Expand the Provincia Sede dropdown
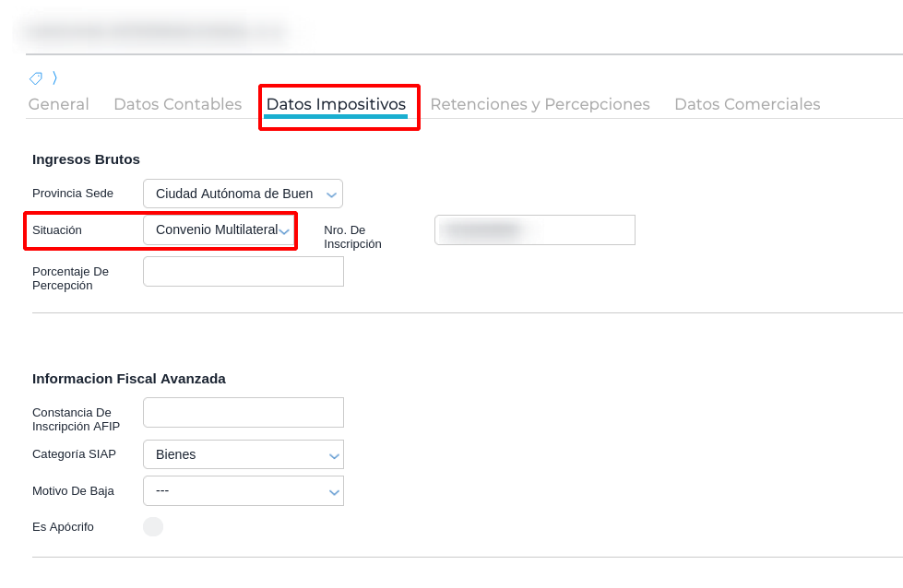Screen dimensions: 903x588 coord(243,194)
